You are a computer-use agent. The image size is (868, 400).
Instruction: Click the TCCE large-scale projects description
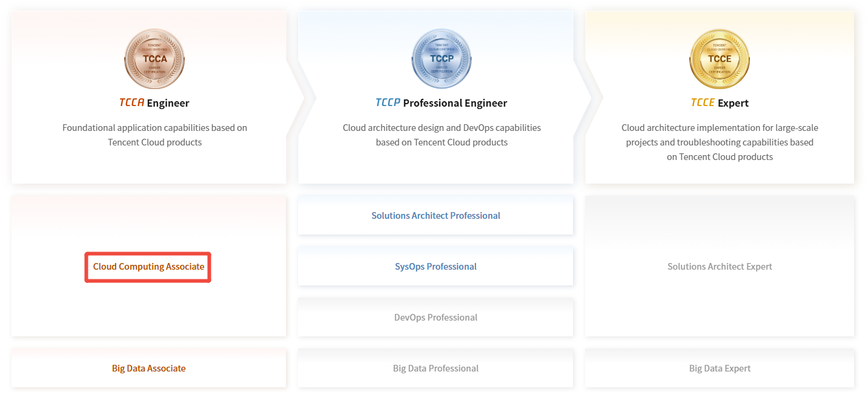(x=720, y=142)
